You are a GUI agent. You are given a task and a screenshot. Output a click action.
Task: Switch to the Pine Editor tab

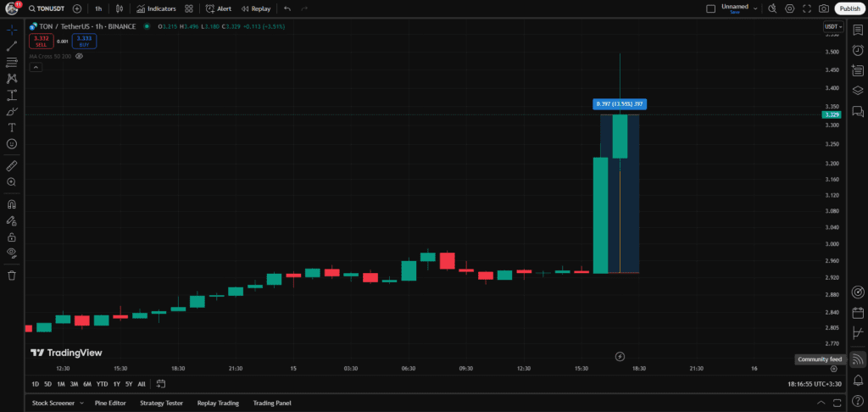110,404
